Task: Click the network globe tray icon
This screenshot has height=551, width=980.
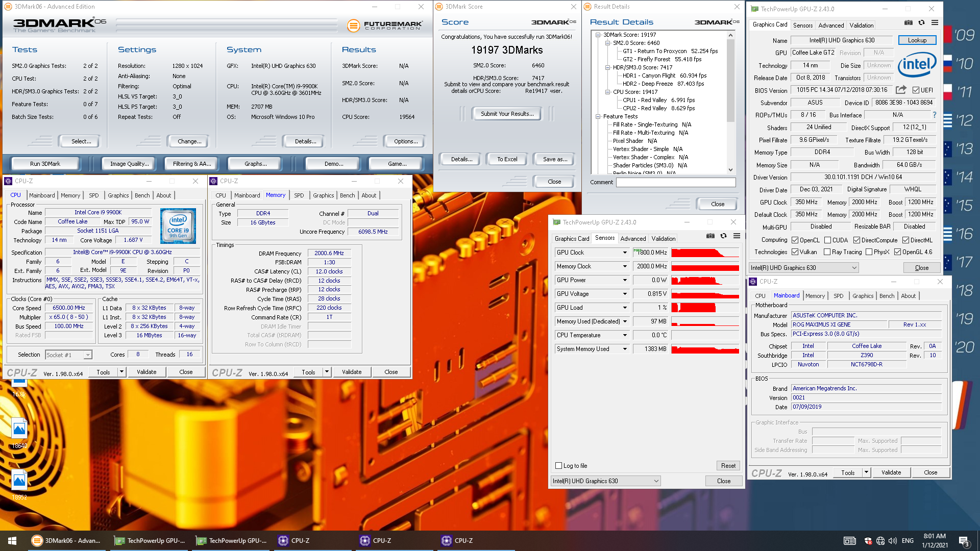Action: (x=880, y=541)
